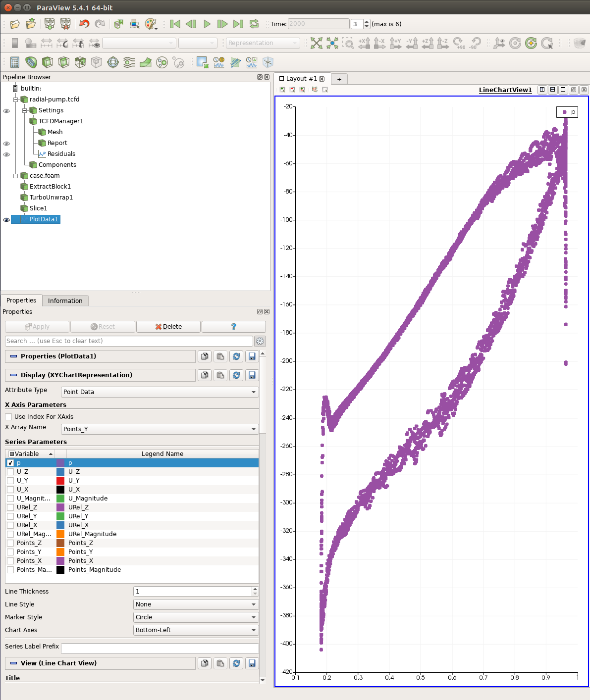This screenshot has width=590, height=700.
Task: Click the Delete button
Action: 168,327
